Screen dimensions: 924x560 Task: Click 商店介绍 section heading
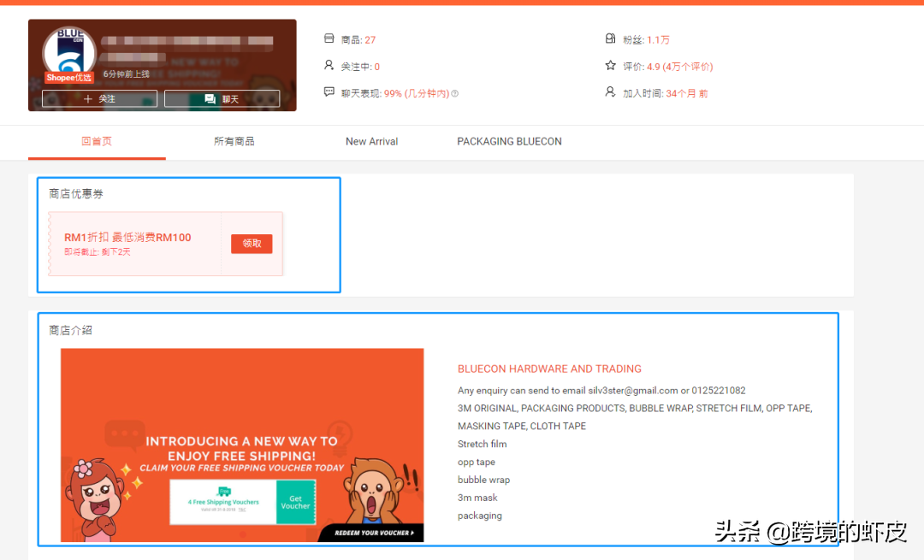(x=71, y=330)
